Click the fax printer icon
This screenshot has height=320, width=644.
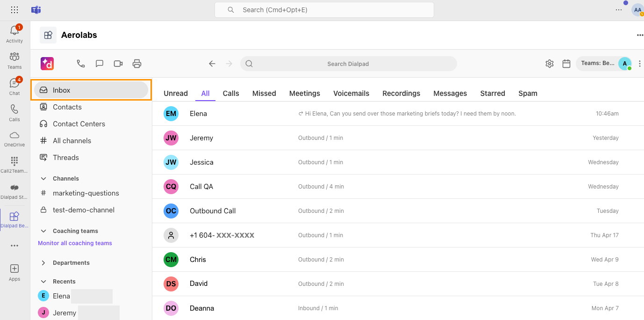(137, 64)
